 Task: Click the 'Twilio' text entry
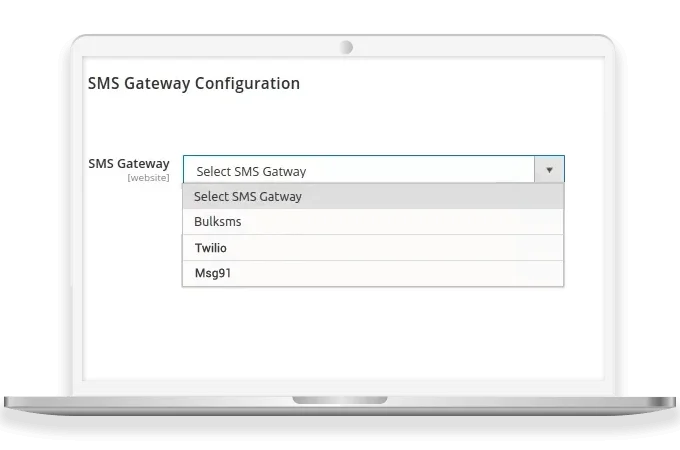[211, 248]
